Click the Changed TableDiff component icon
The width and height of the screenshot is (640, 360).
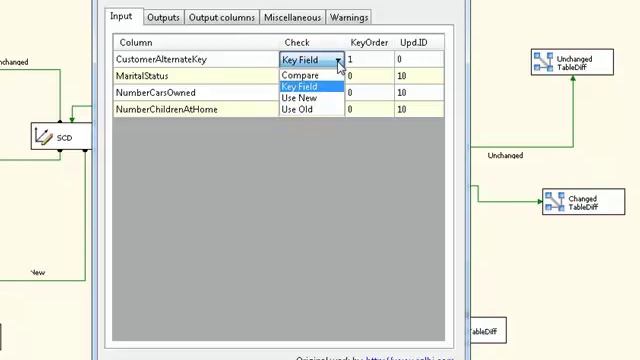coord(555,202)
